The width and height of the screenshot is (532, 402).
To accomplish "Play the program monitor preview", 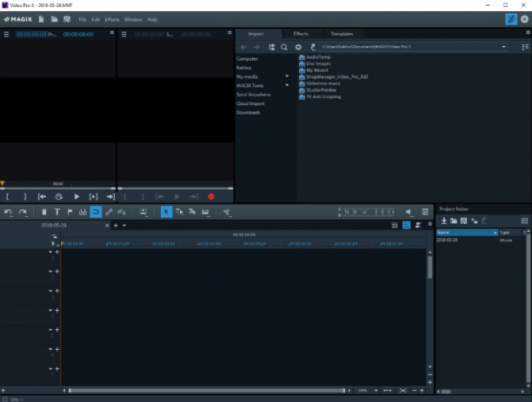I will (76, 196).
